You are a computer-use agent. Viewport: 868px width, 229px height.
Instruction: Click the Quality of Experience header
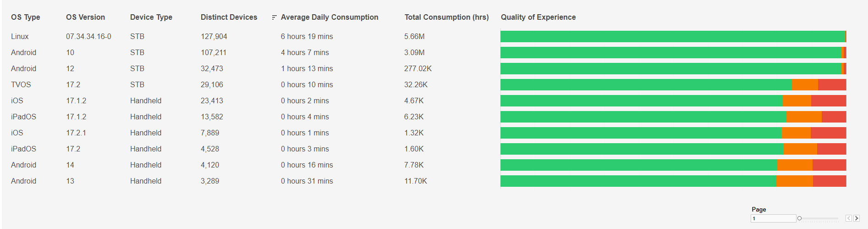[538, 17]
